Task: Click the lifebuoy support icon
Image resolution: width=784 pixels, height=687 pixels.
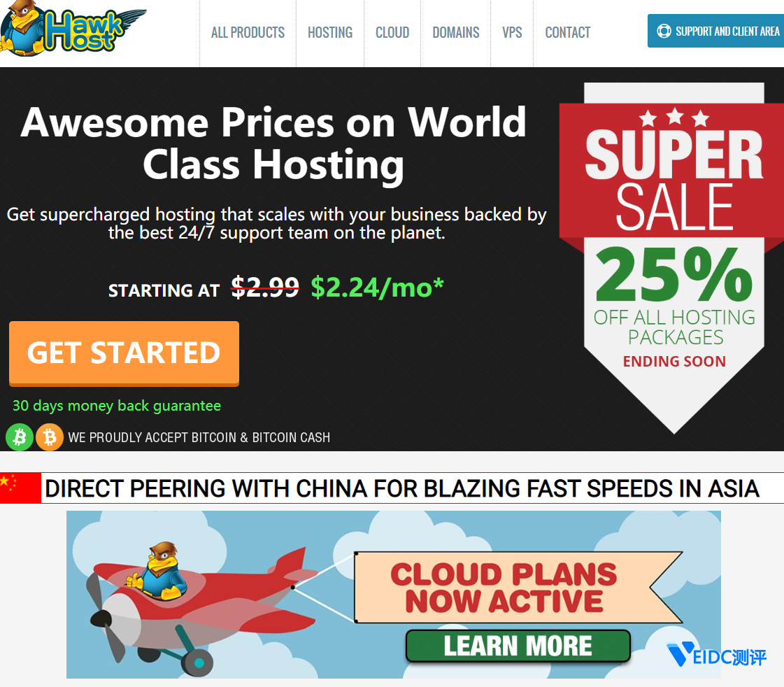Action: point(664,31)
